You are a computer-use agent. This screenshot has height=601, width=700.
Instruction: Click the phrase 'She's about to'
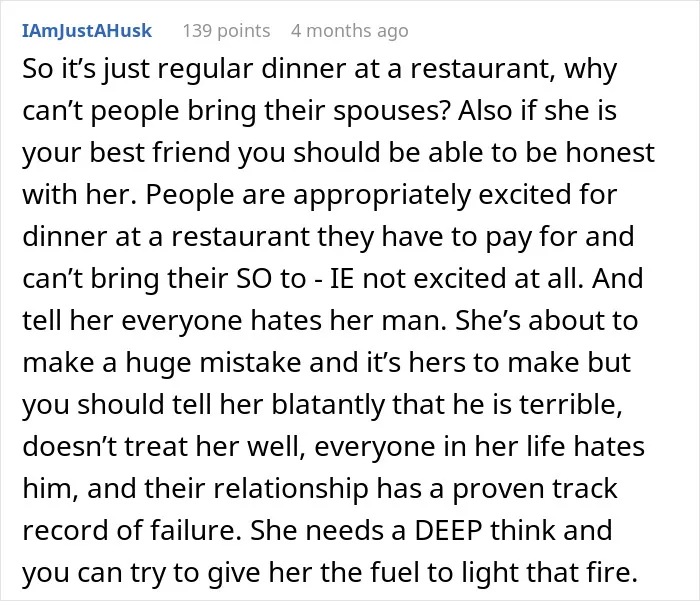tap(546, 321)
